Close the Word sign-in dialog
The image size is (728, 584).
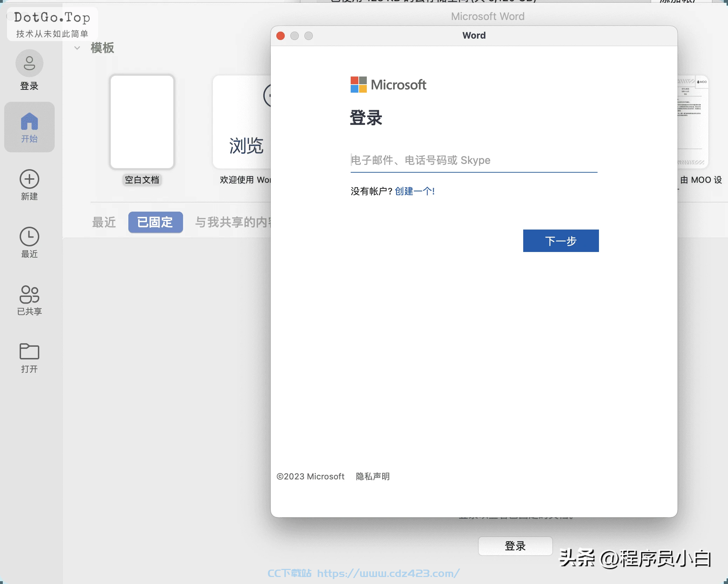[281, 36]
